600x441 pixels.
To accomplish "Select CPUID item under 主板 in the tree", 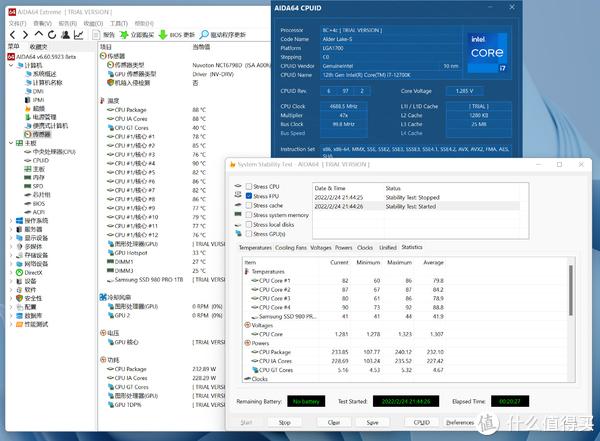I will 37,160.
